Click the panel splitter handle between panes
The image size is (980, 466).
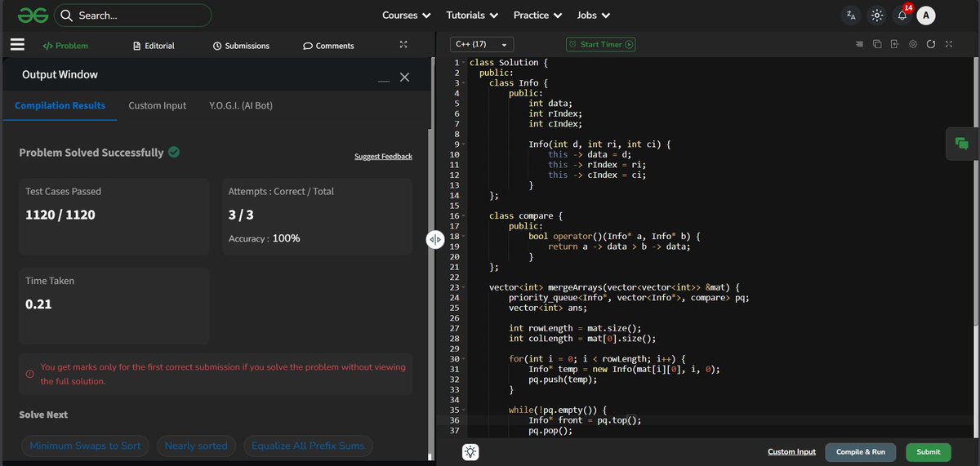435,239
